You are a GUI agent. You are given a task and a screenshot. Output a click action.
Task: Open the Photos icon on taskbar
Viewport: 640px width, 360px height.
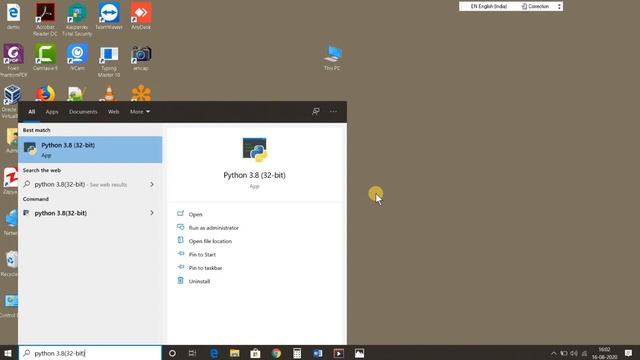pyautogui.click(x=360, y=353)
